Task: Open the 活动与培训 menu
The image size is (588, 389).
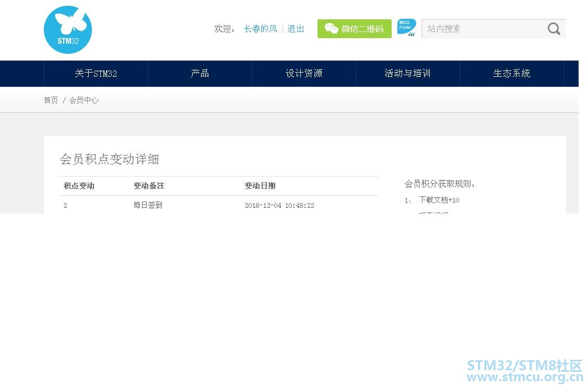Action: (x=408, y=74)
